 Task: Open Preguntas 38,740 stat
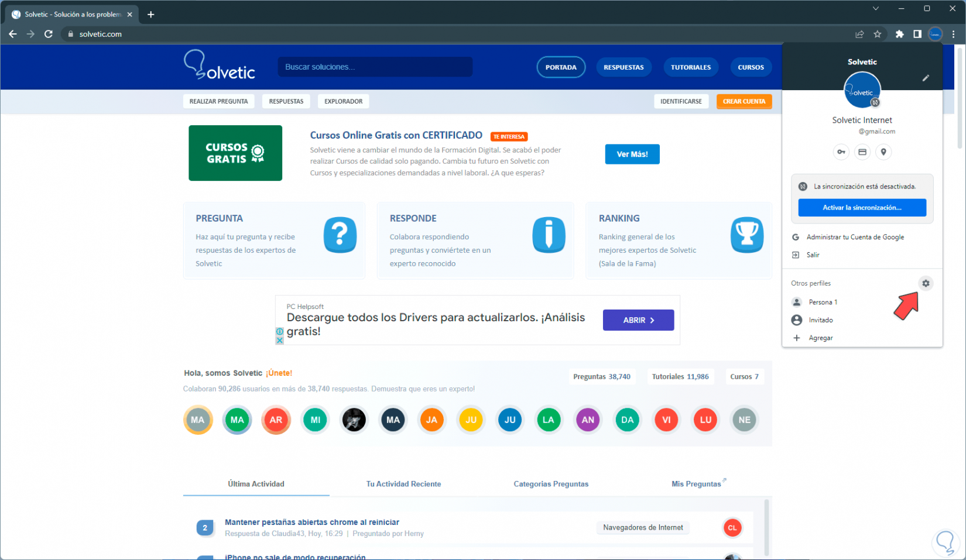pyautogui.click(x=602, y=377)
